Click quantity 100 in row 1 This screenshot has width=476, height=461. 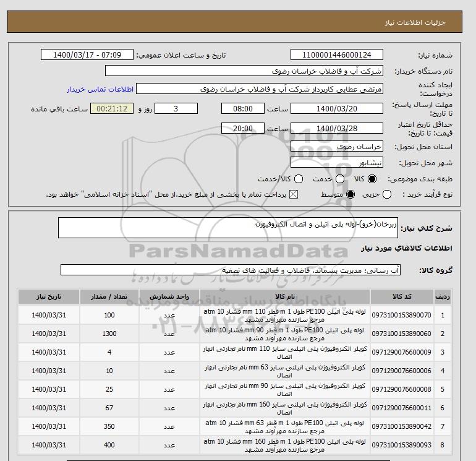(x=109, y=315)
